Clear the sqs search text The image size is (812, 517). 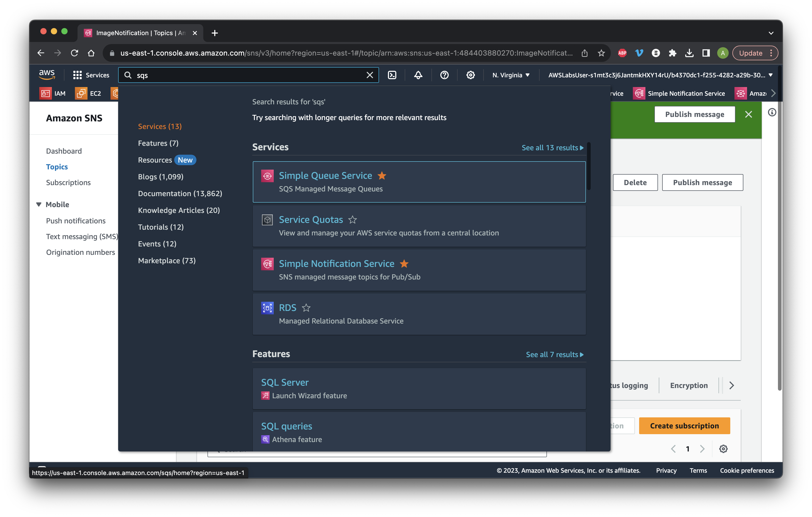pos(370,75)
